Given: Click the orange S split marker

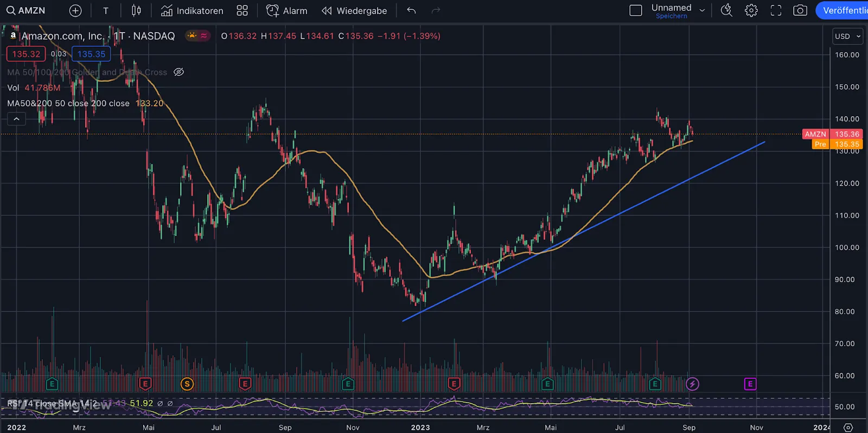Looking at the screenshot, I should [187, 384].
